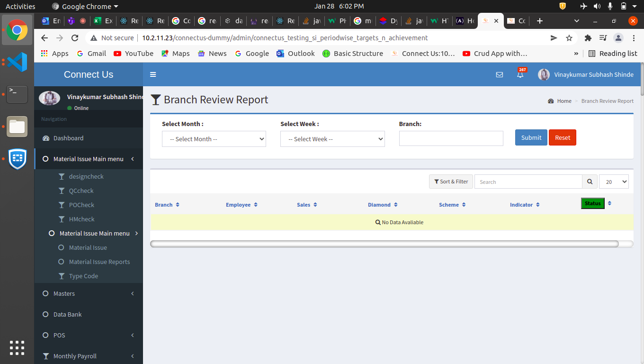Expand the Monthly Payroll sidebar menu

click(x=89, y=356)
